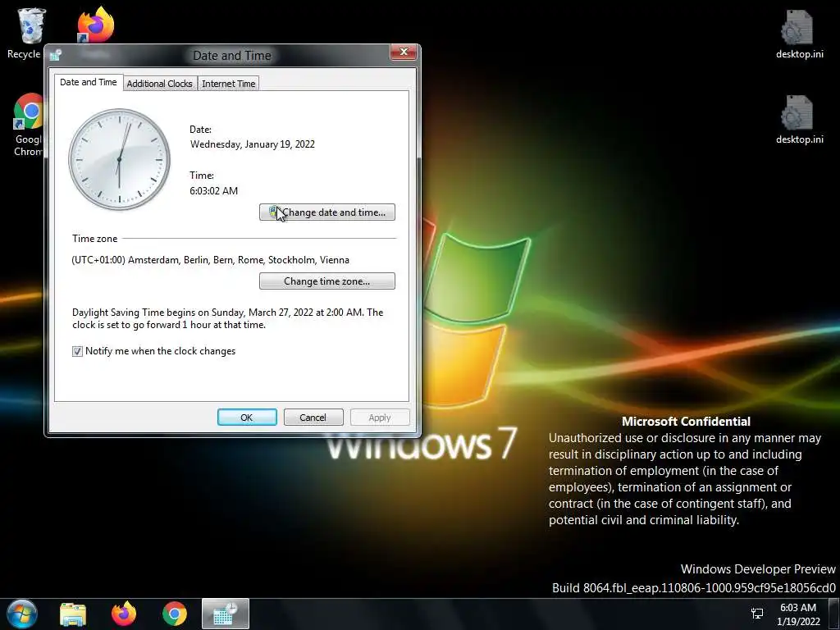This screenshot has height=630, width=840.
Task: Click the UTC+01:00 Amsterdam time zone text
Action: pyautogui.click(x=211, y=260)
